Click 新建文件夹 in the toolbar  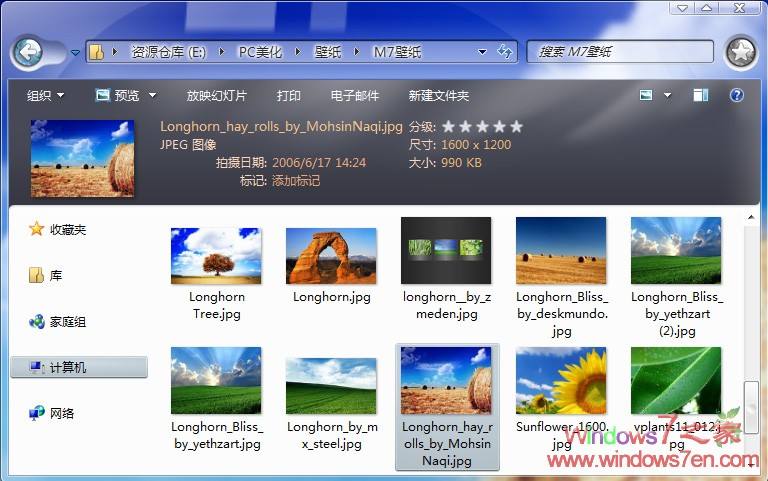click(439, 96)
